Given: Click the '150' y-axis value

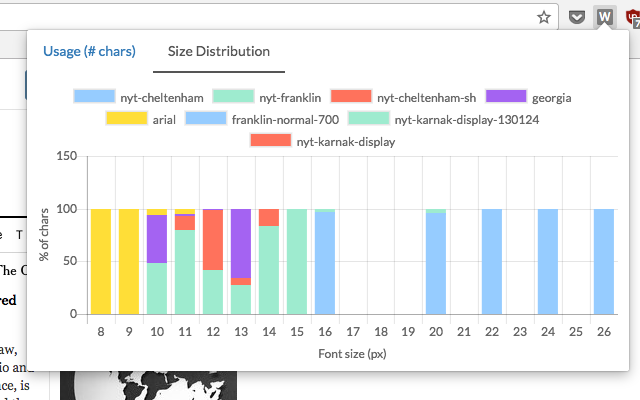Looking at the screenshot, I should click(67, 156).
